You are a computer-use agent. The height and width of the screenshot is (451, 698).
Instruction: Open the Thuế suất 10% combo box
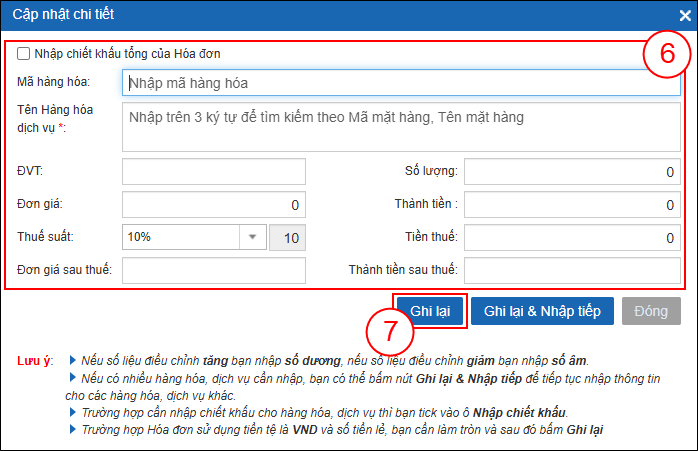click(x=180, y=238)
